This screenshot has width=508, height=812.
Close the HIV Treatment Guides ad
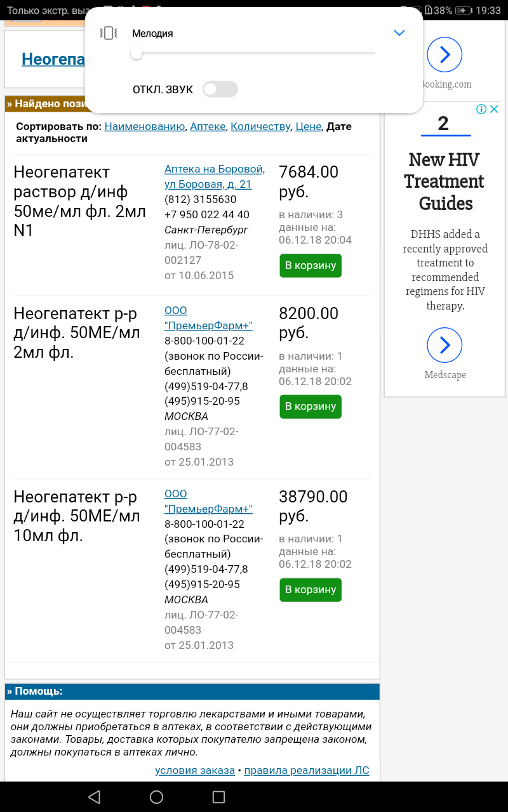494,109
